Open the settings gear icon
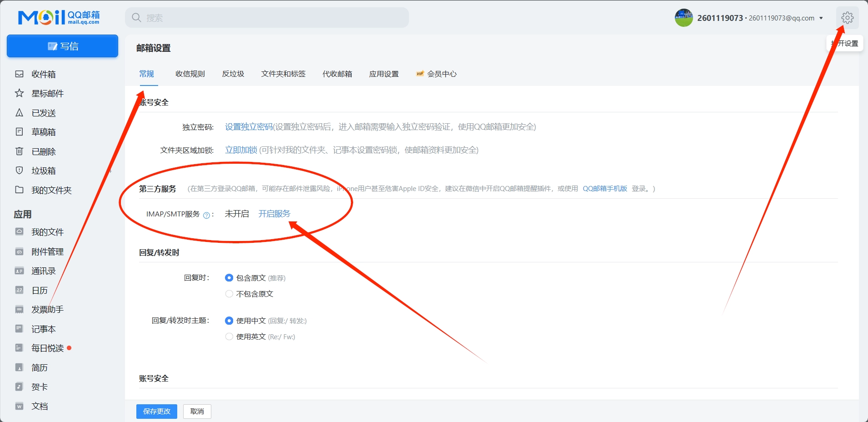 (x=847, y=18)
